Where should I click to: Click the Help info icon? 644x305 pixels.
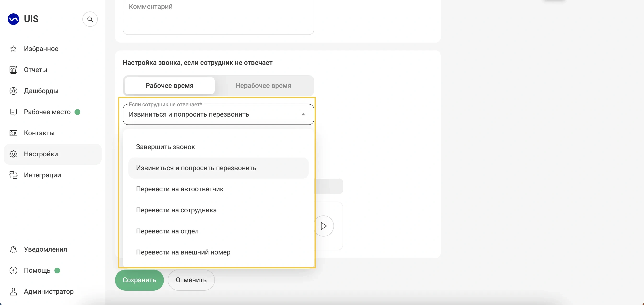(13, 270)
